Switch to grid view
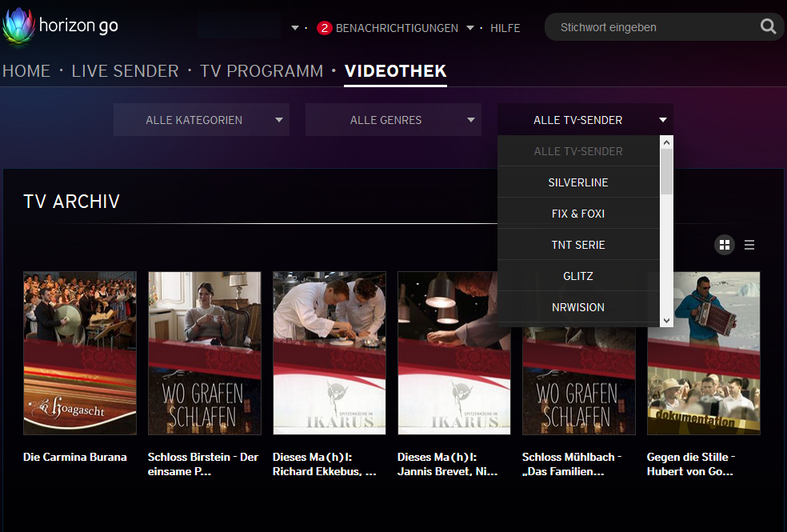 pos(725,245)
